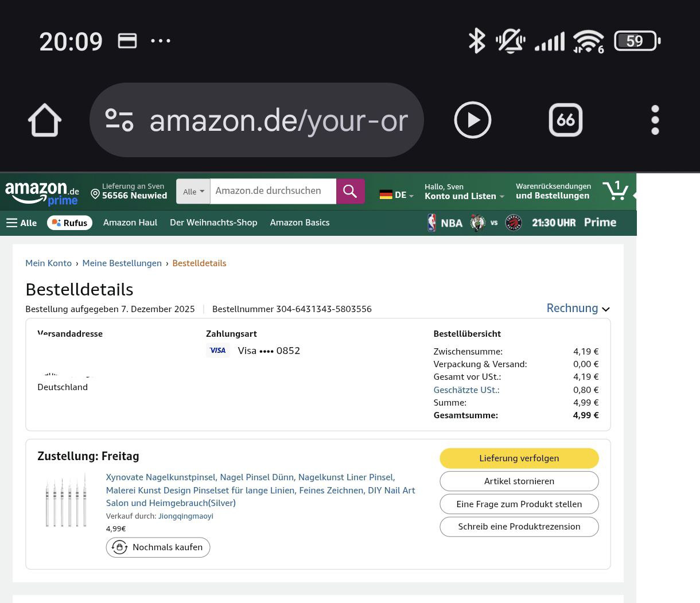The height and width of the screenshot is (603, 700).
Task: Go to Amazon.de Prime homepage logo
Action: coord(42,192)
